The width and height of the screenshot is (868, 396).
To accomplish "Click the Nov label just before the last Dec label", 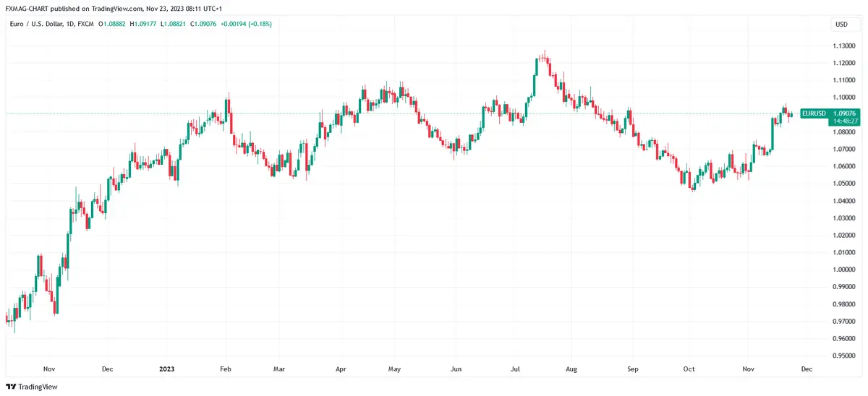I will click(749, 369).
